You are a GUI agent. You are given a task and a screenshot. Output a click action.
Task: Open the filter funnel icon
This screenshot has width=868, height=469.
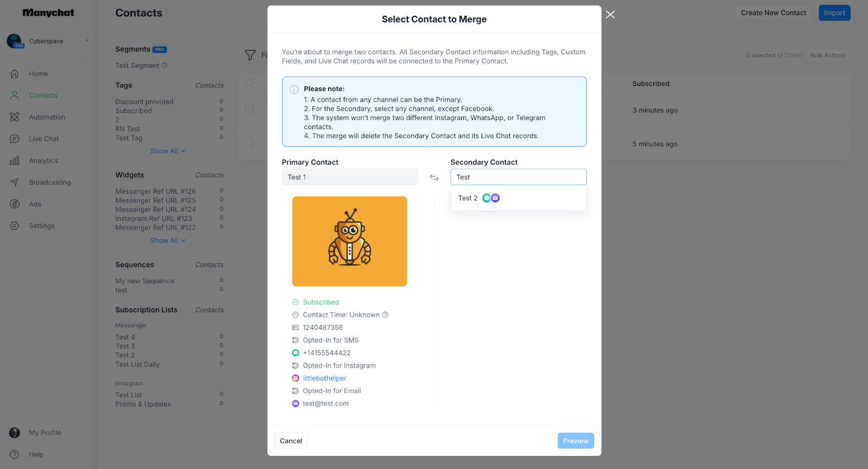click(250, 55)
